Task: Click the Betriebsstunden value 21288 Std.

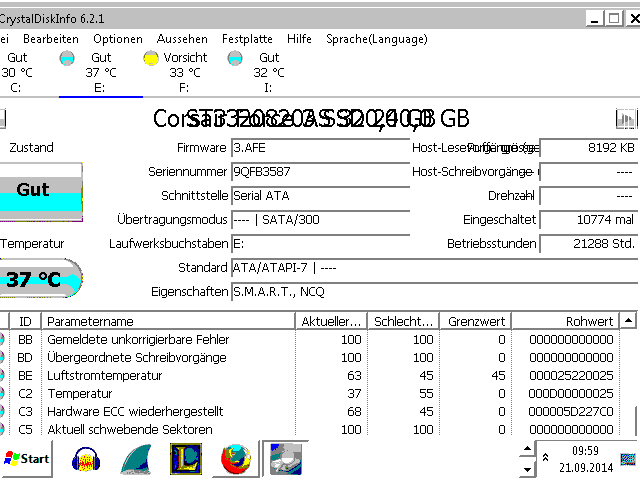Action: [x=589, y=244]
